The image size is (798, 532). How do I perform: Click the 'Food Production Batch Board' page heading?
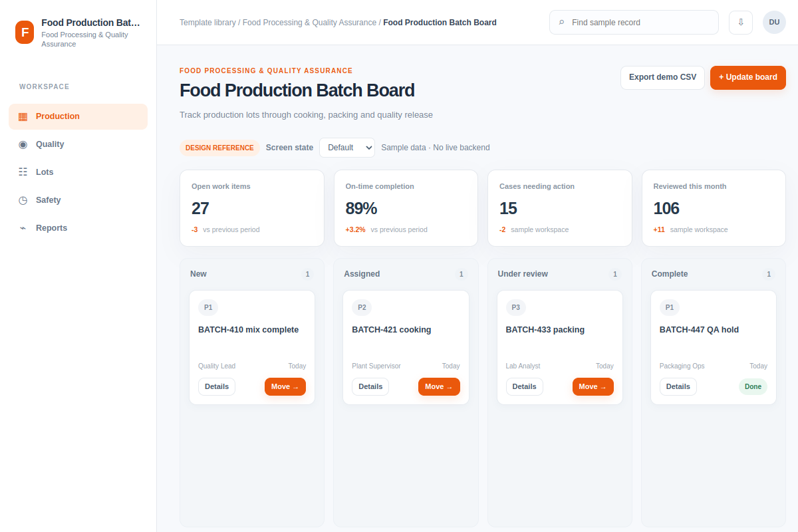[297, 90]
